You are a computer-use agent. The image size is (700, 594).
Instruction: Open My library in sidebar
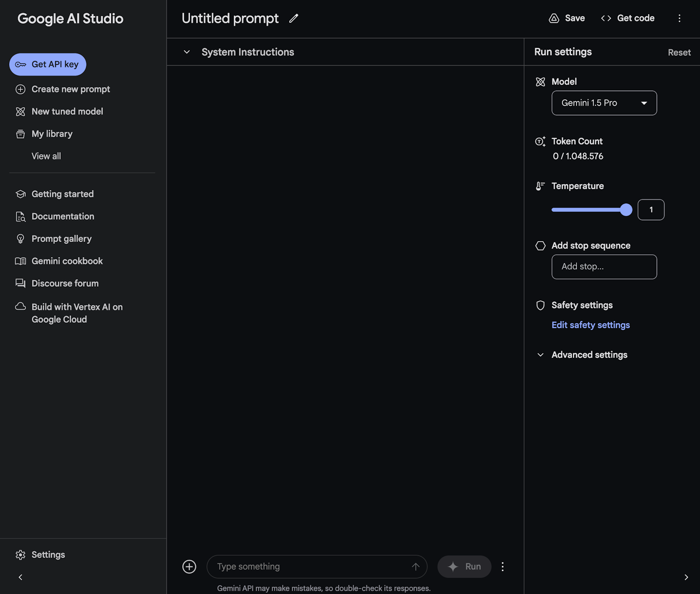52,134
